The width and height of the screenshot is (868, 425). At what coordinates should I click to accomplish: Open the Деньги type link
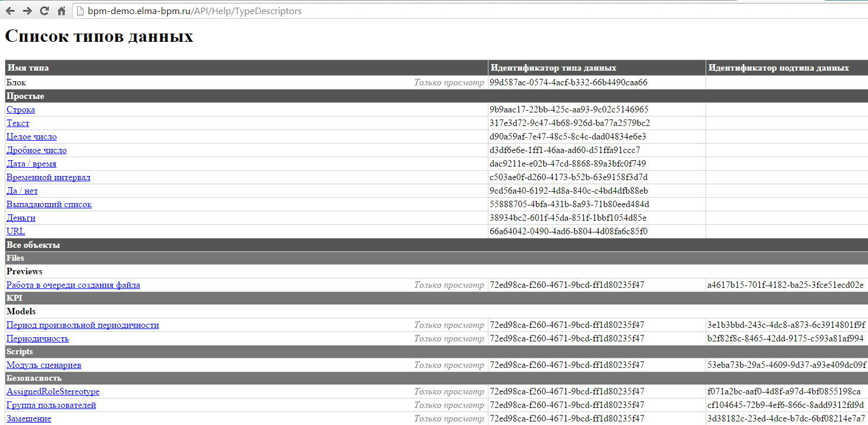[21, 218]
